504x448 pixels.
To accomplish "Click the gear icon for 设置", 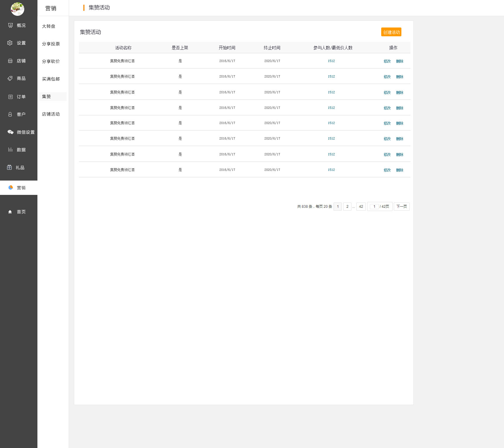I will (x=10, y=43).
